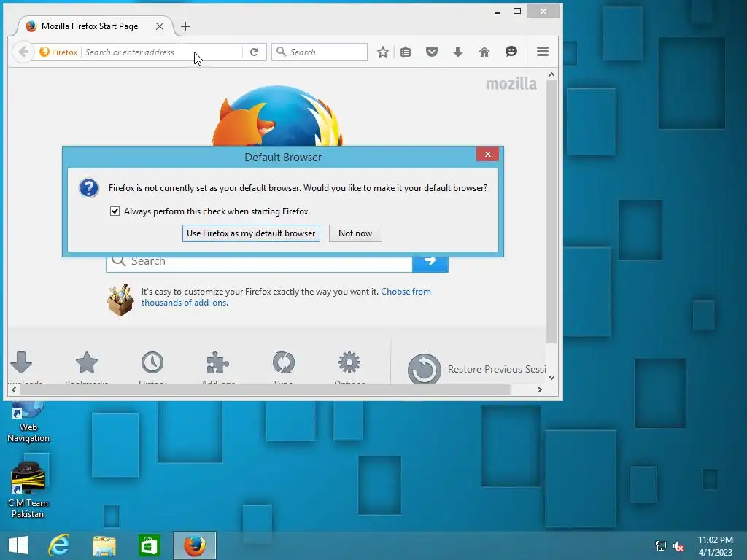Click the vertical scrollbar down arrow
This screenshot has height=560, width=747.
(x=551, y=378)
